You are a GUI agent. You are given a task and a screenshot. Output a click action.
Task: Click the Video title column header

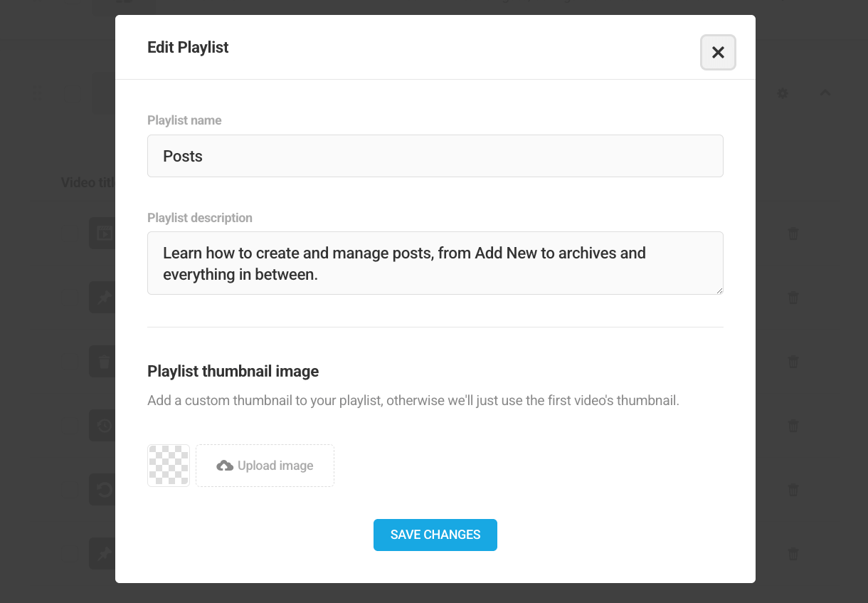(x=88, y=182)
